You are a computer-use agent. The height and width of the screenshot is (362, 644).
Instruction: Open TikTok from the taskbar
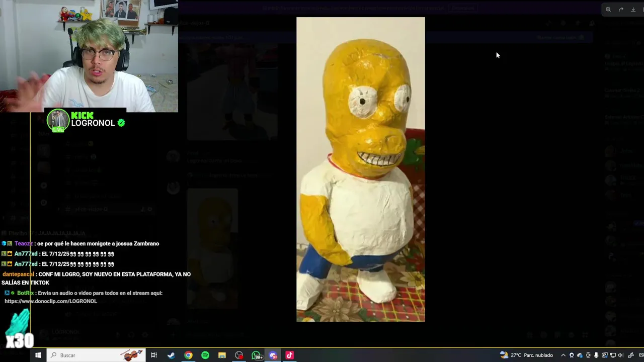click(289, 355)
